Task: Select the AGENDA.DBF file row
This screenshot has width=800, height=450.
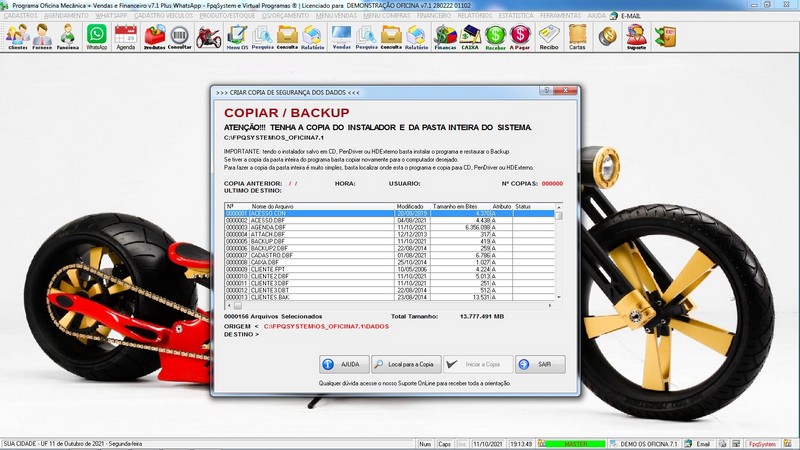Action: click(x=389, y=228)
